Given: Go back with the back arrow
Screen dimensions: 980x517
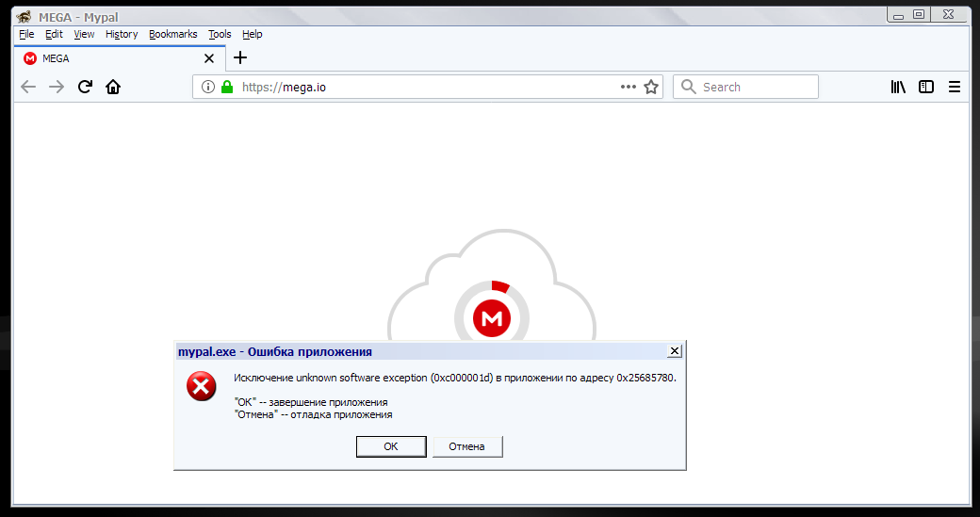Looking at the screenshot, I should tap(28, 87).
